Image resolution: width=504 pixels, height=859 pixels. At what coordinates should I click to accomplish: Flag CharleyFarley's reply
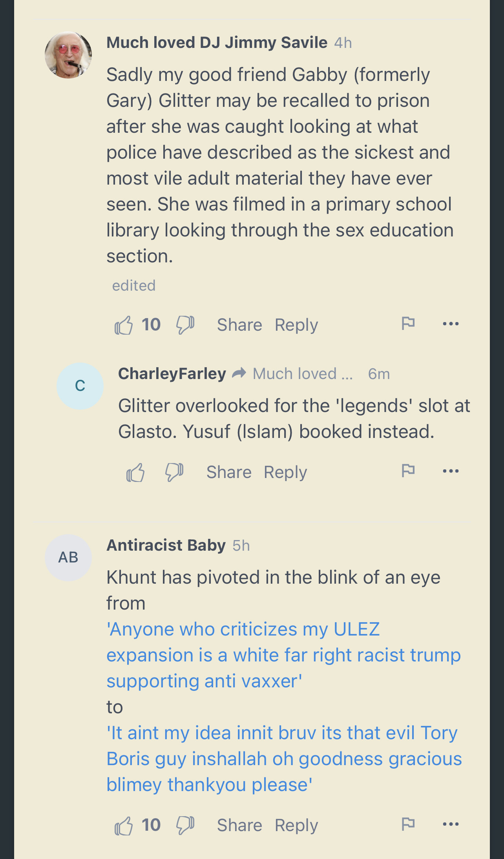tap(408, 471)
